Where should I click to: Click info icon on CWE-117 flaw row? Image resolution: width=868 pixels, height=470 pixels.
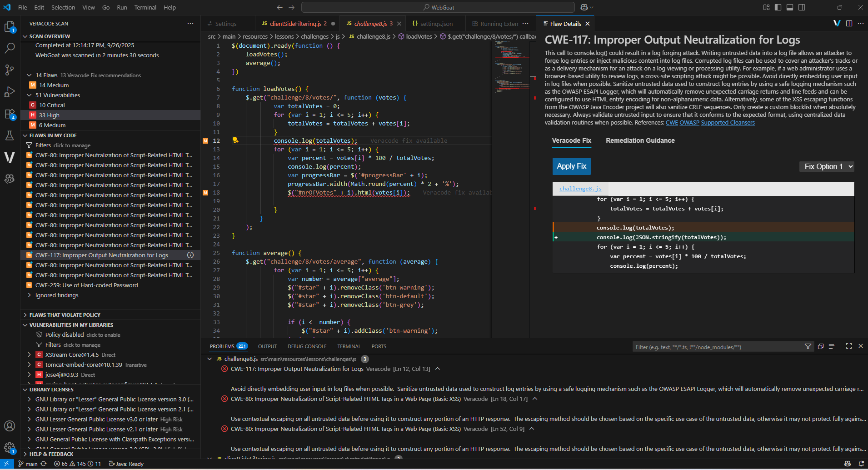pyautogui.click(x=190, y=255)
